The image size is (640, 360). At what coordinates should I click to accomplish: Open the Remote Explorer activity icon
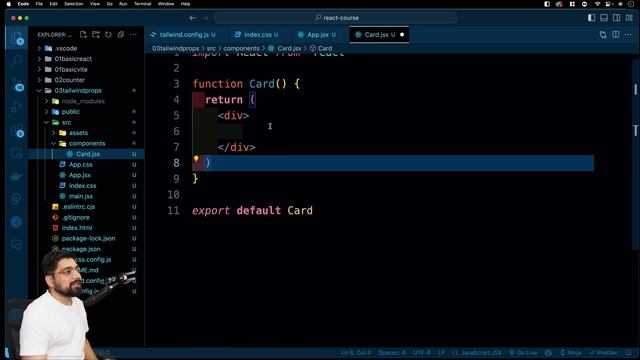click(17, 153)
